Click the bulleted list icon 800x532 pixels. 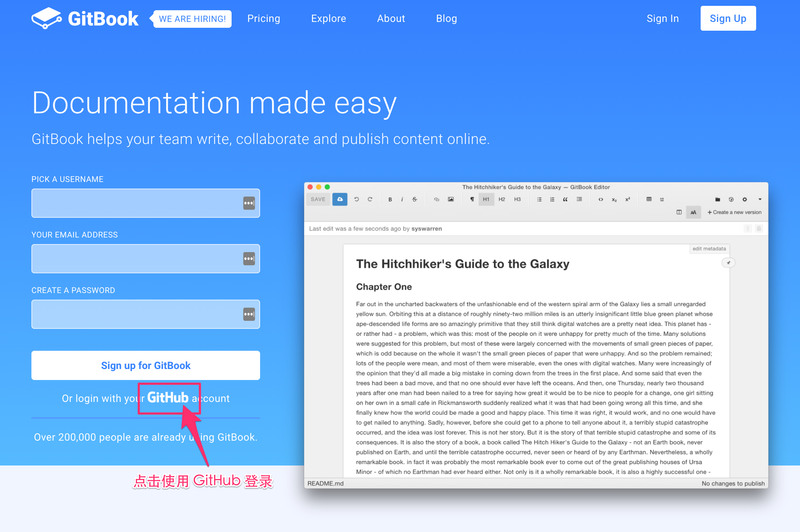click(x=539, y=199)
